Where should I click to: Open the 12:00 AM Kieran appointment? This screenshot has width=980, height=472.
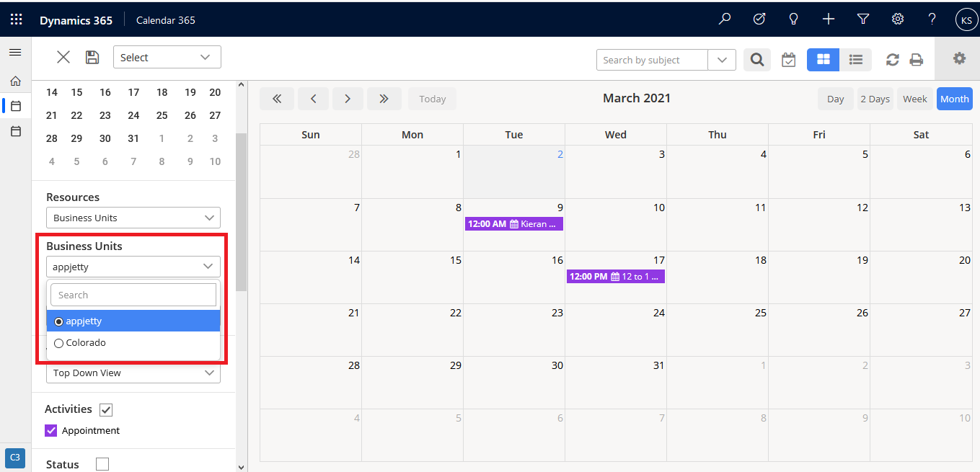pyautogui.click(x=514, y=224)
